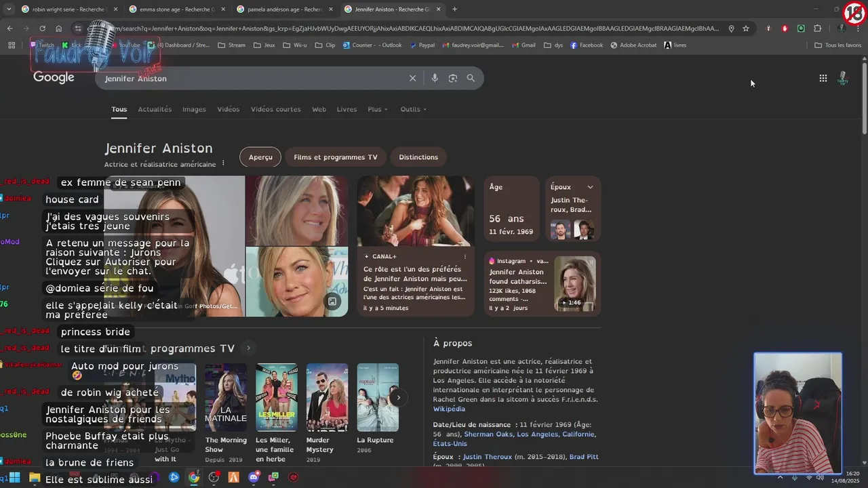Image resolution: width=868 pixels, height=488 pixels.
Task: Open the Gmail bookmark
Action: (524, 45)
